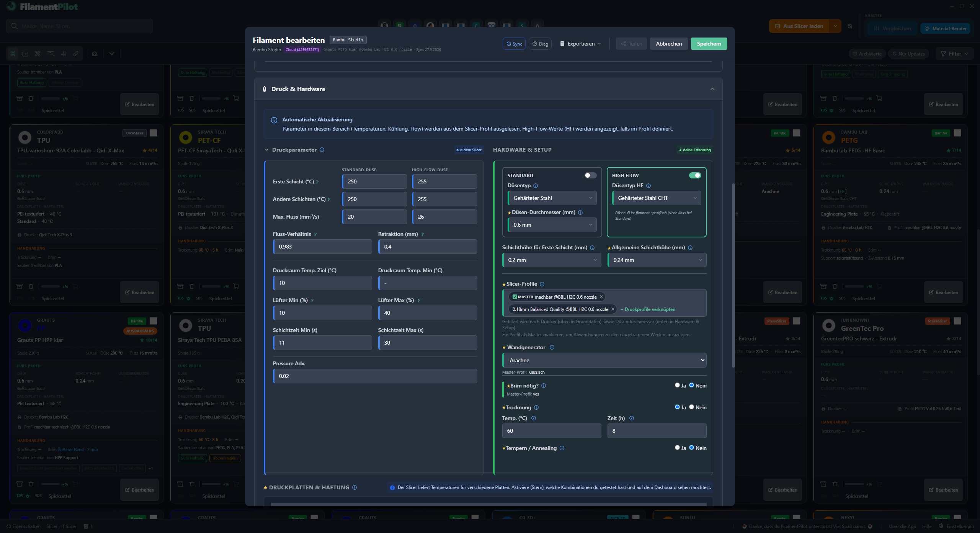
Task: Click info icon next to Druckparameter
Action: click(x=322, y=150)
